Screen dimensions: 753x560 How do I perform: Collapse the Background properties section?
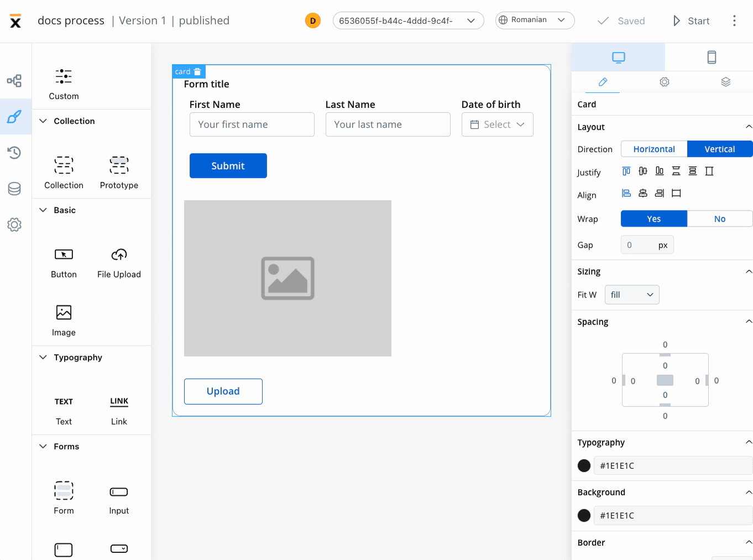click(749, 492)
